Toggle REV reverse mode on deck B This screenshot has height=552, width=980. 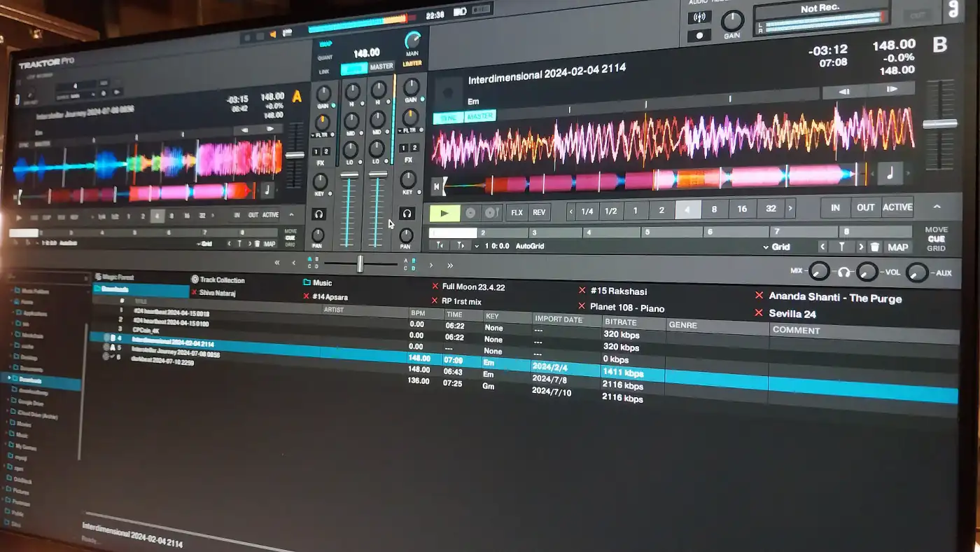[539, 212]
